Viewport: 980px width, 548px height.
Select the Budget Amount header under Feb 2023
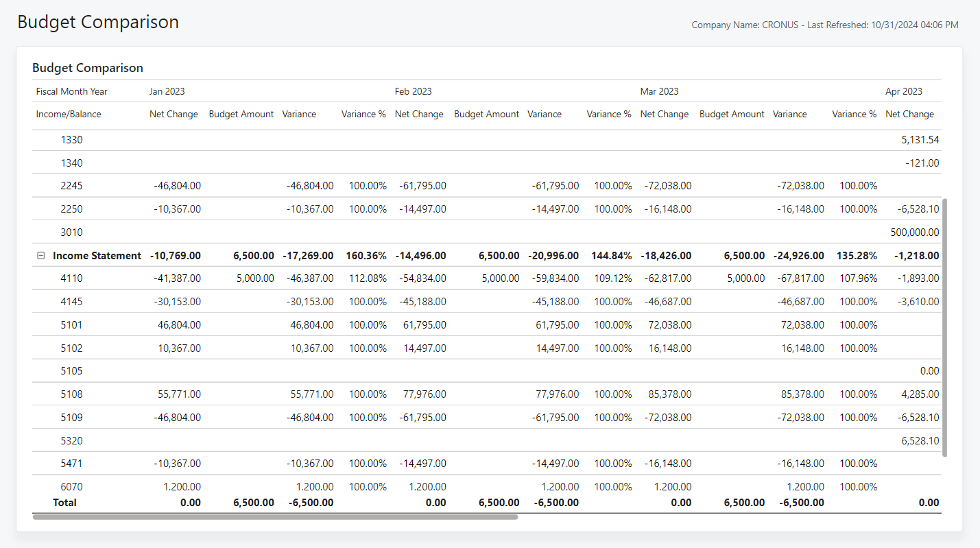tap(486, 114)
